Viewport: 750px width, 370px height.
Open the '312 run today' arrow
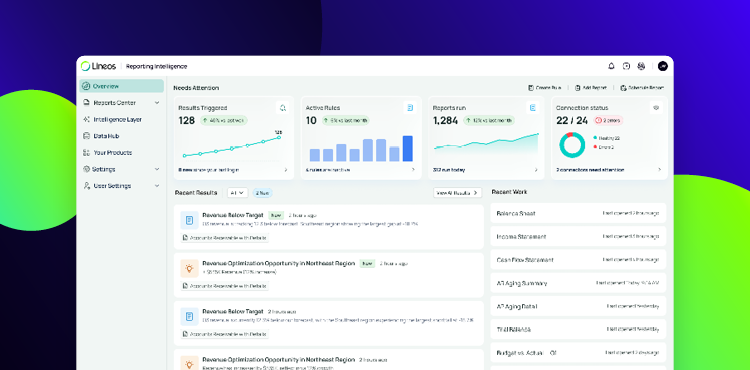tap(536, 170)
